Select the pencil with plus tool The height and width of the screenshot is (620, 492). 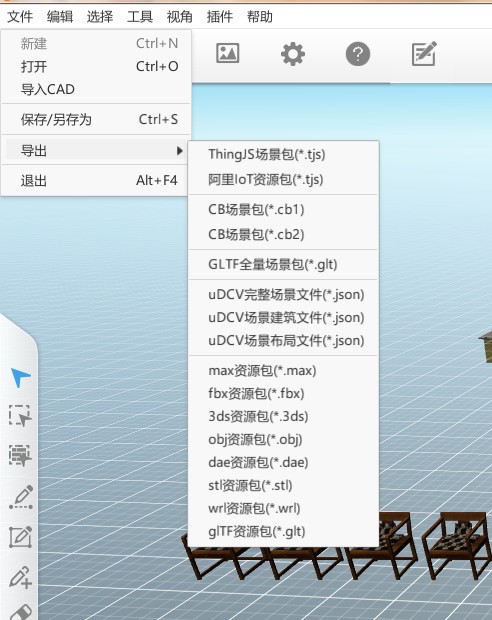pyautogui.click(x=21, y=577)
